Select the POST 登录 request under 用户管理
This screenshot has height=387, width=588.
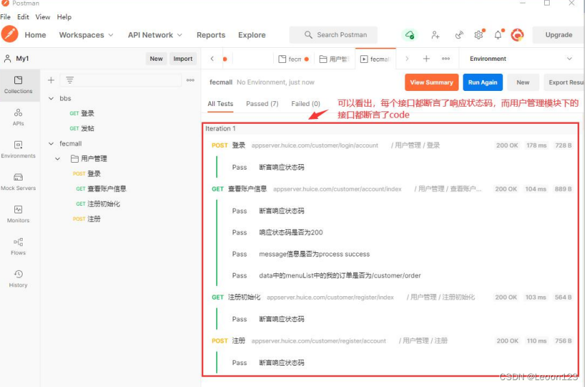(x=87, y=174)
